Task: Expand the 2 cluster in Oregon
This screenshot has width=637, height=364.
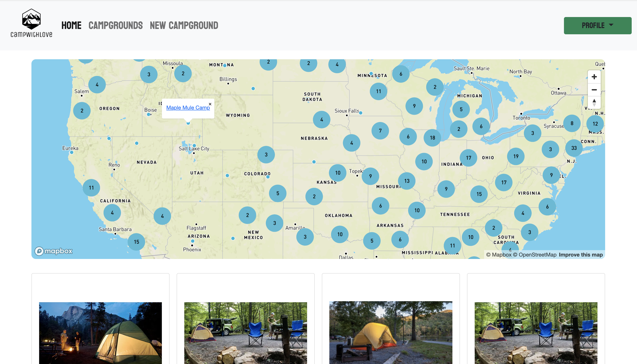Action: pos(82,111)
